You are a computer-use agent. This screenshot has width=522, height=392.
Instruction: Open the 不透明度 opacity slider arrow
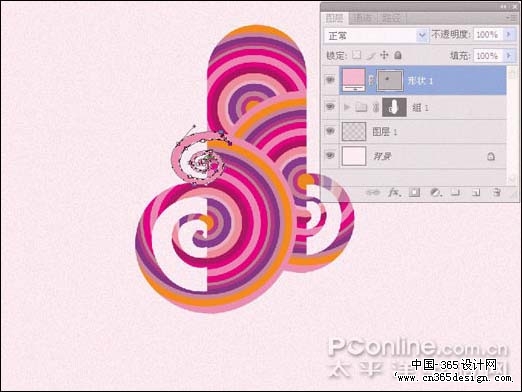[509, 35]
